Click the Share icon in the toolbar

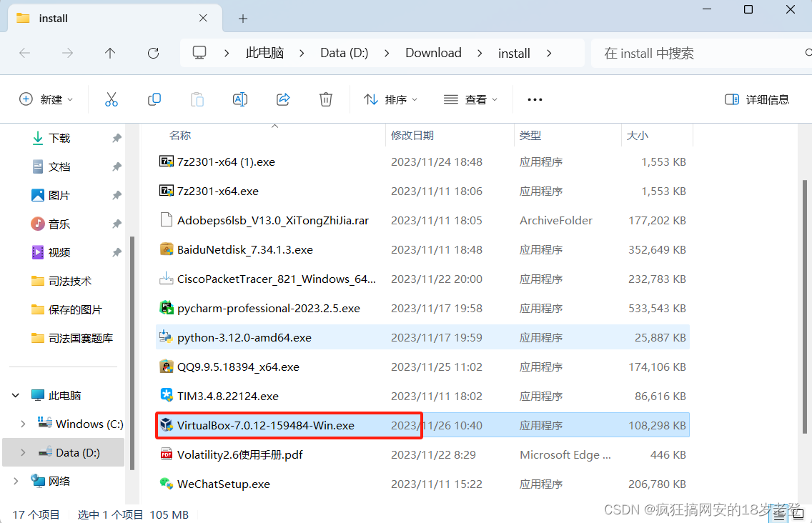click(x=283, y=99)
